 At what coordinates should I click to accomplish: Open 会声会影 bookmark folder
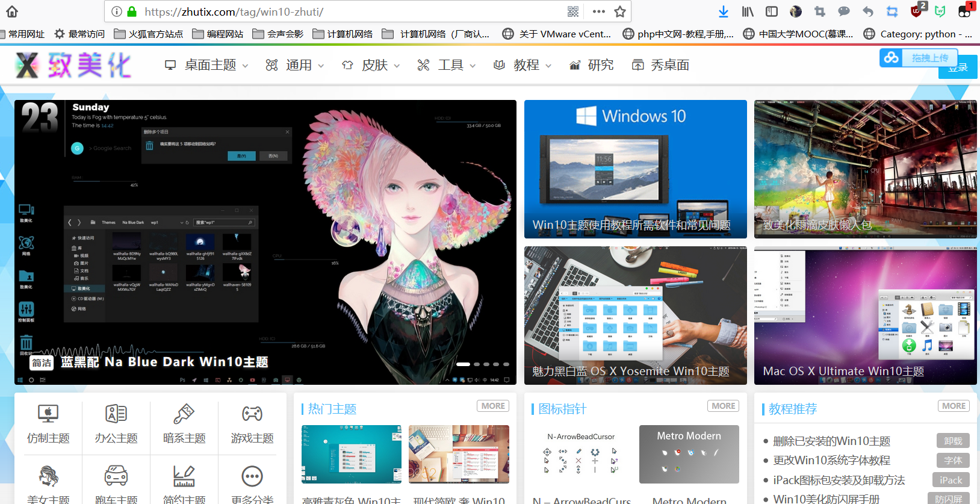[278, 34]
